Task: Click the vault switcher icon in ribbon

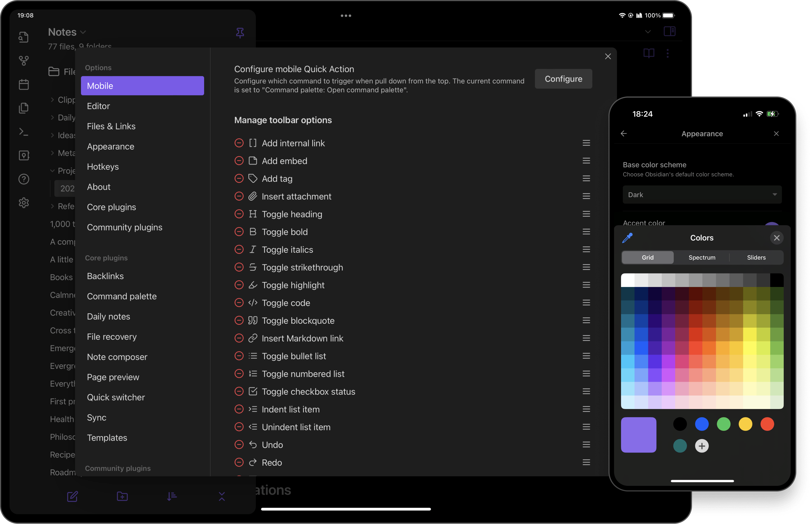Action: point(24,155)
